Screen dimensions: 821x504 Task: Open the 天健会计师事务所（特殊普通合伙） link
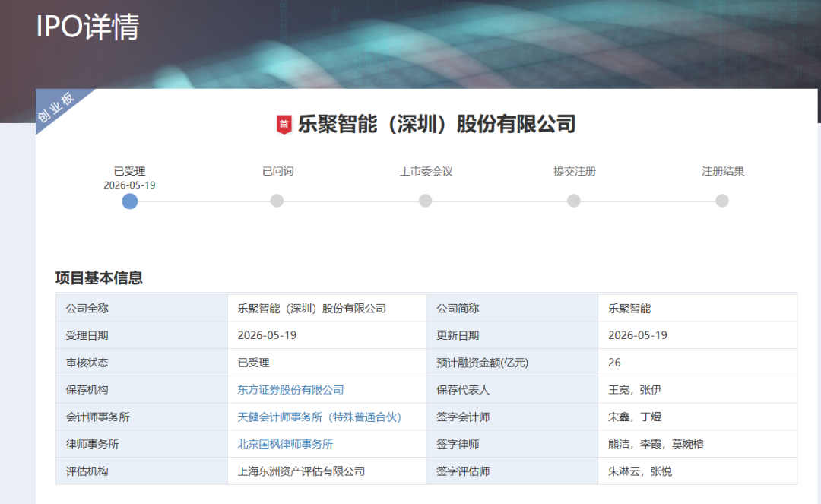319,417
